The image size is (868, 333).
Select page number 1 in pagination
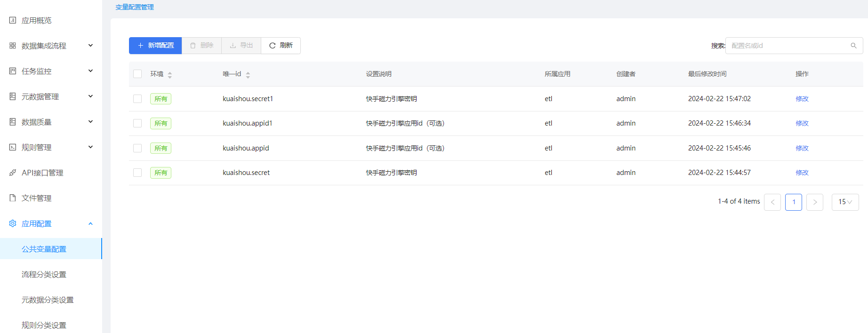tap(794, 202)
